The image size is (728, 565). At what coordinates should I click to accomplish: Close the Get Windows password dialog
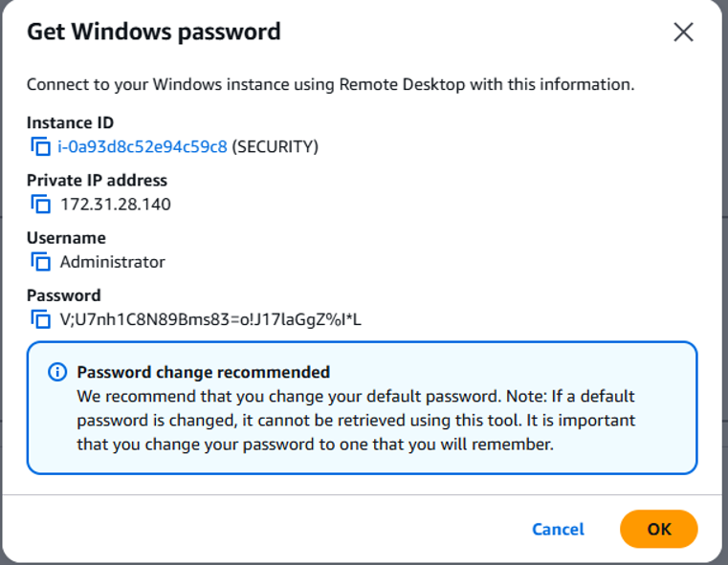(683, 32)
